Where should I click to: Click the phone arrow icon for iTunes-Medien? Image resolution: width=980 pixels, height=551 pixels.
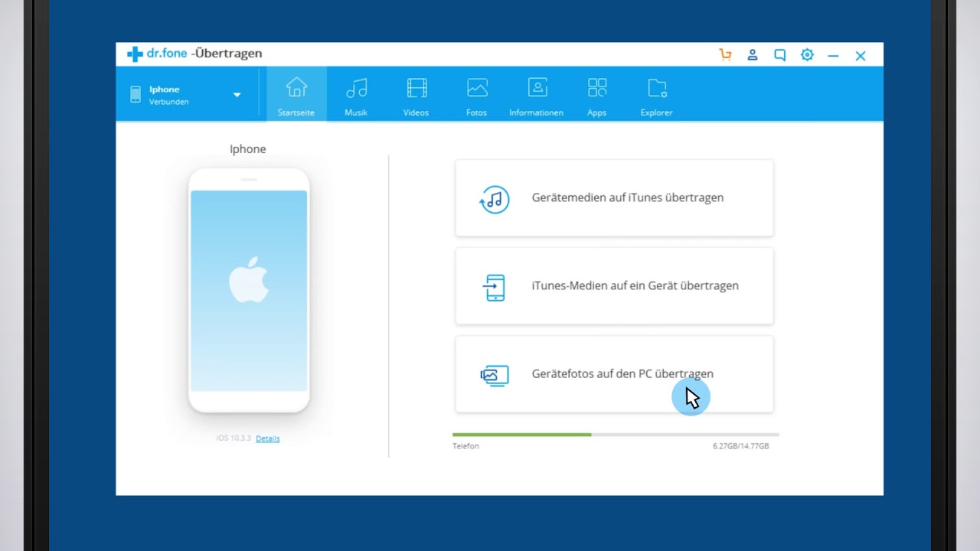[x=495, y=287]
